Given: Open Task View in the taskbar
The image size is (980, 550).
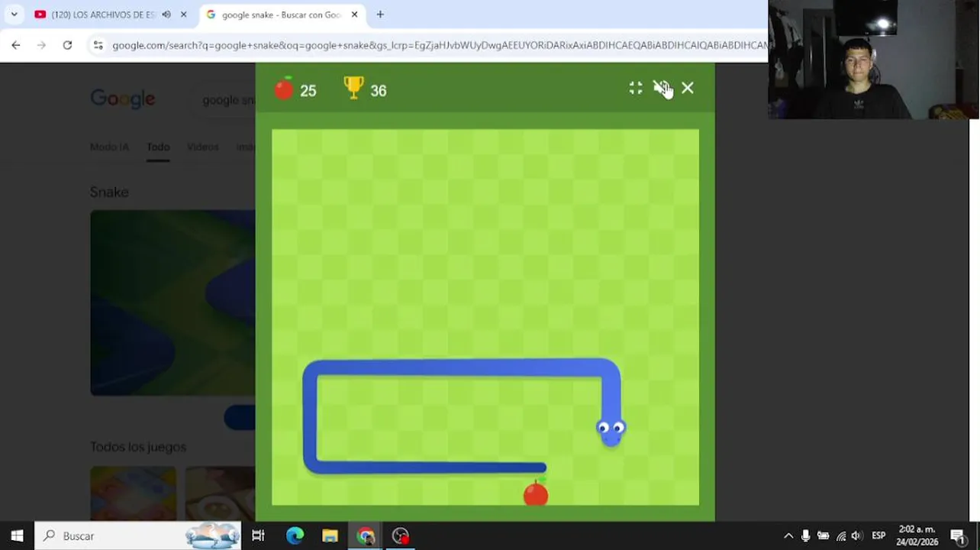Looking at the screenshot, I should 258,535.
